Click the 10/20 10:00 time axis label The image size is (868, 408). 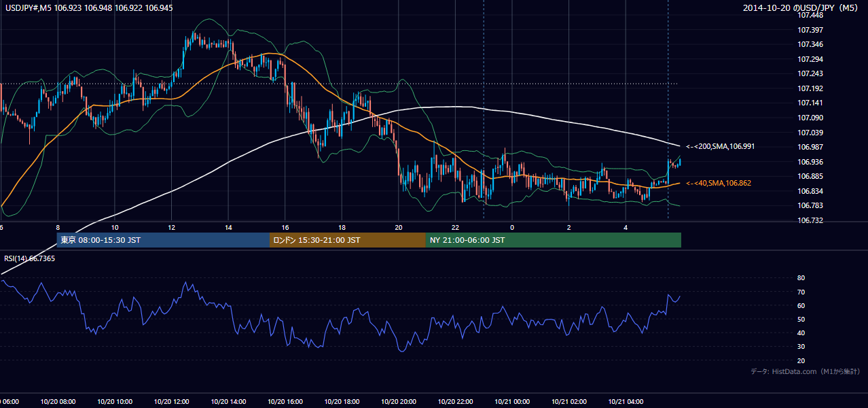coord(115,402)
